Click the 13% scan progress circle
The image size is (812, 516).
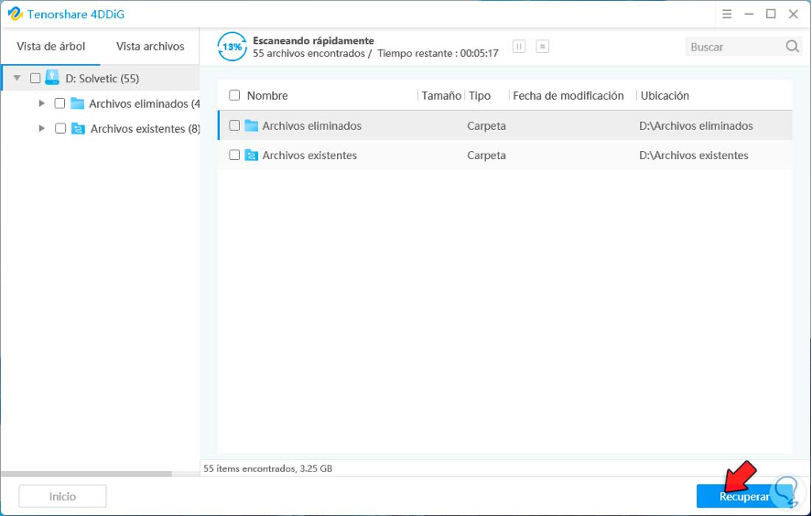[x=232, y=47]
